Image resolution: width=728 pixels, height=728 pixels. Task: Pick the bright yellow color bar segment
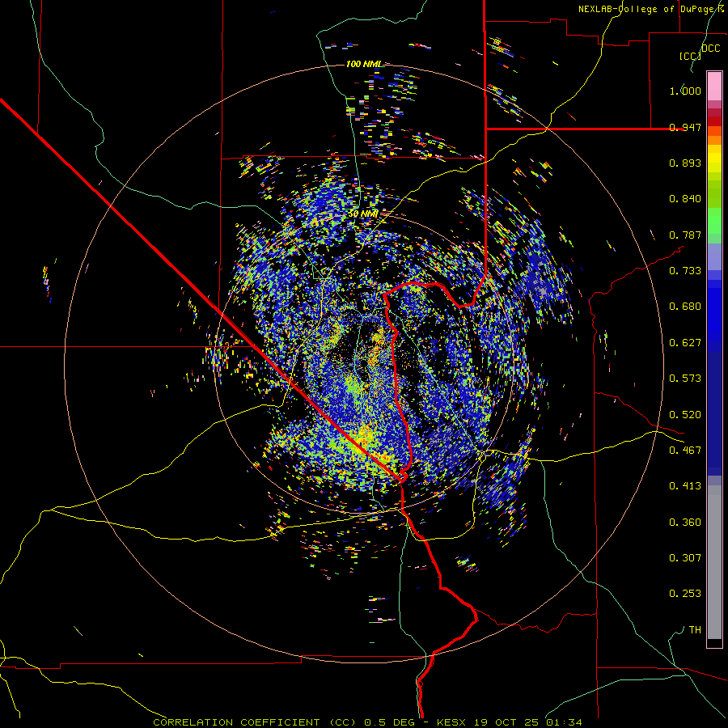coord(714,159)
